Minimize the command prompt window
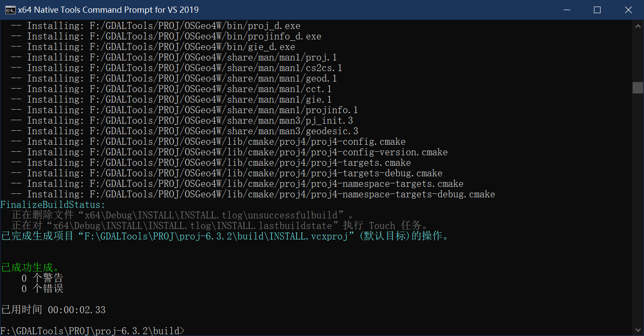Viewport: 644px width, 336px height. [x=566, y=10]
